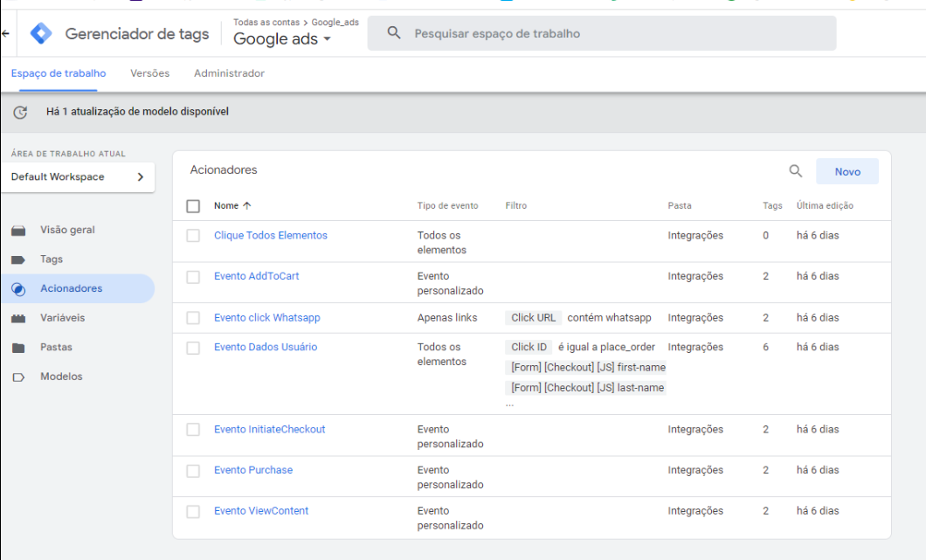Select the Evento Purchase row checkbox
The height and width of the screenshot is (560, 926).
[x=193, y=471]
